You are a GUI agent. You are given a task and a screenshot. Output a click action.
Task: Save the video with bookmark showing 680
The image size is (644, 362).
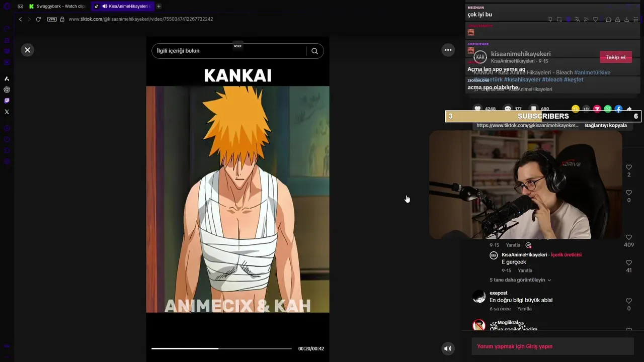pyautogui.click(x=534, y=109)
